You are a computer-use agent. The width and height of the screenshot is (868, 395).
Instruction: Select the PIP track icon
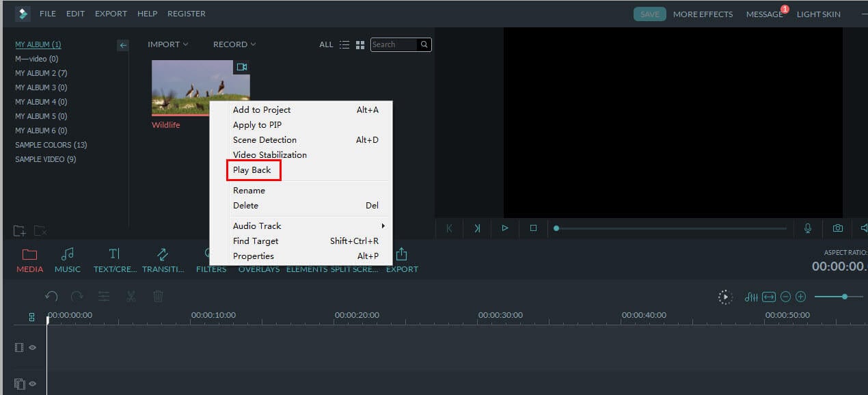pyautogui.click(x=19, y=384)
